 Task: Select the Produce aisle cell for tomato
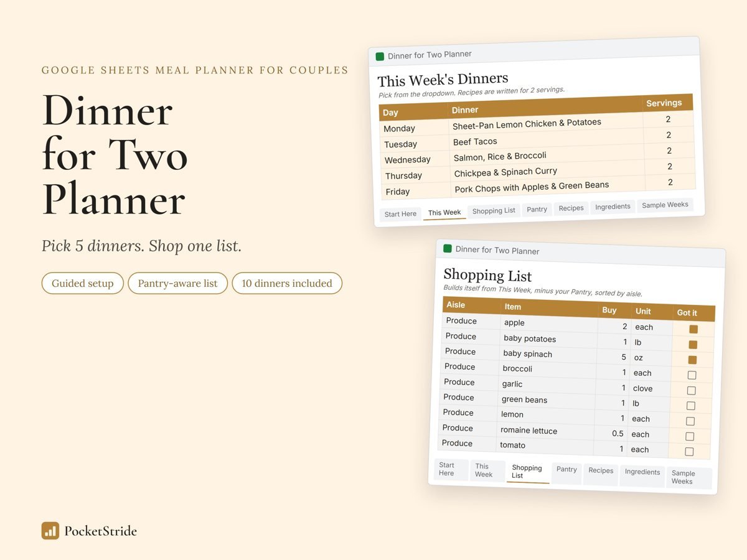pos(467,444)
